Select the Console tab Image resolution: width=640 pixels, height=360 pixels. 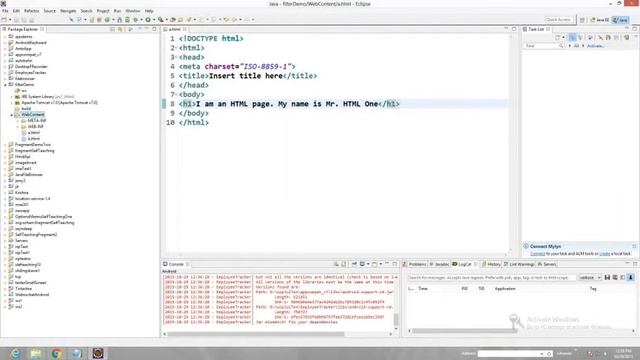176,264
